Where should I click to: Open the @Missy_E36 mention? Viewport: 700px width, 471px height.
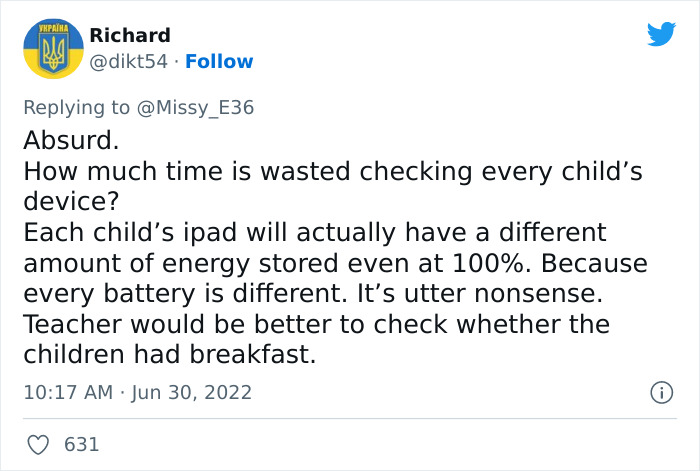(x=195, y=108)
